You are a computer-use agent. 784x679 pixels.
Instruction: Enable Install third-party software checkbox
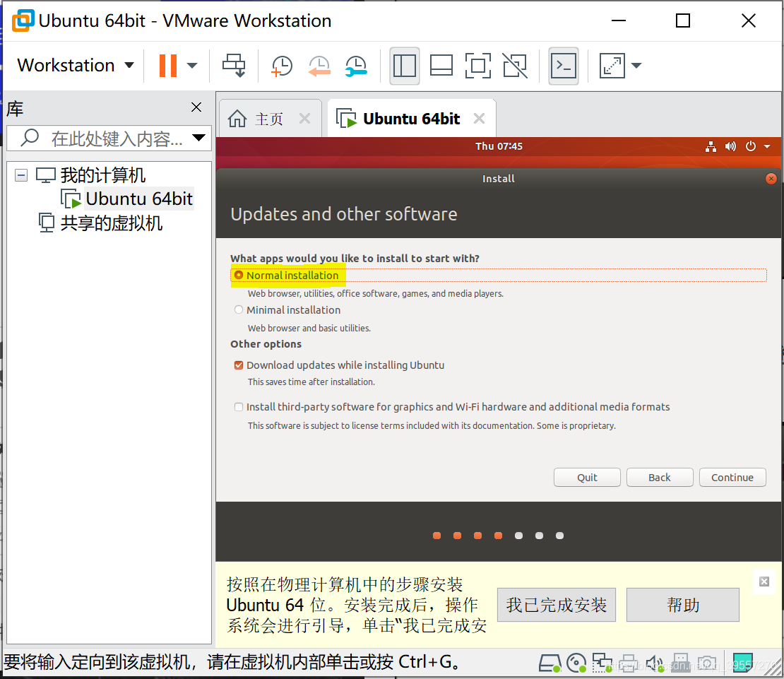[x=239, y=407]
